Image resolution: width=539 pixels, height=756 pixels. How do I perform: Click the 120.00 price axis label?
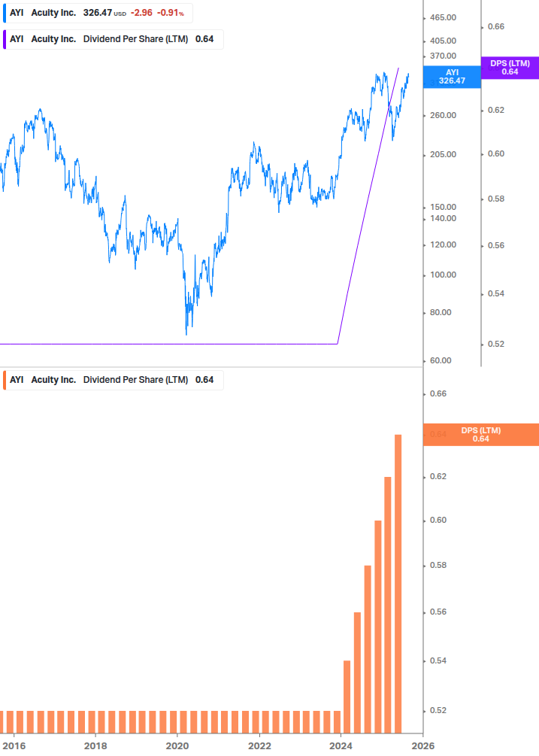[x=443, y=245]
